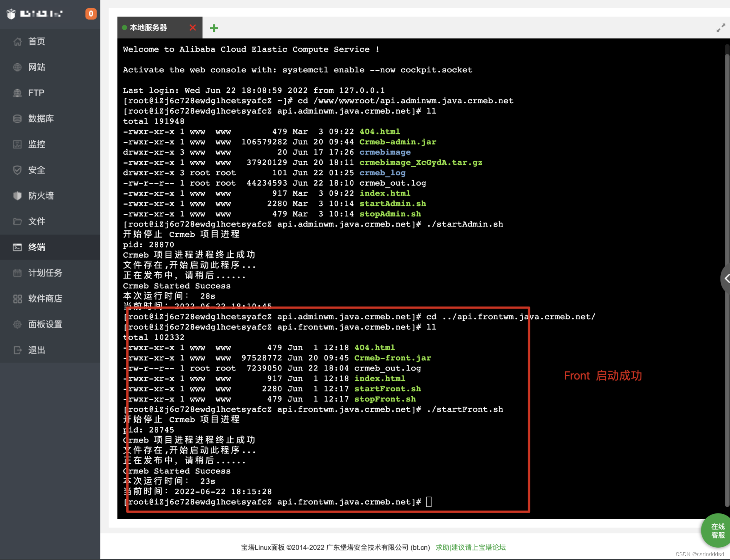Open 数据库 menu item

tap(50, 119)
